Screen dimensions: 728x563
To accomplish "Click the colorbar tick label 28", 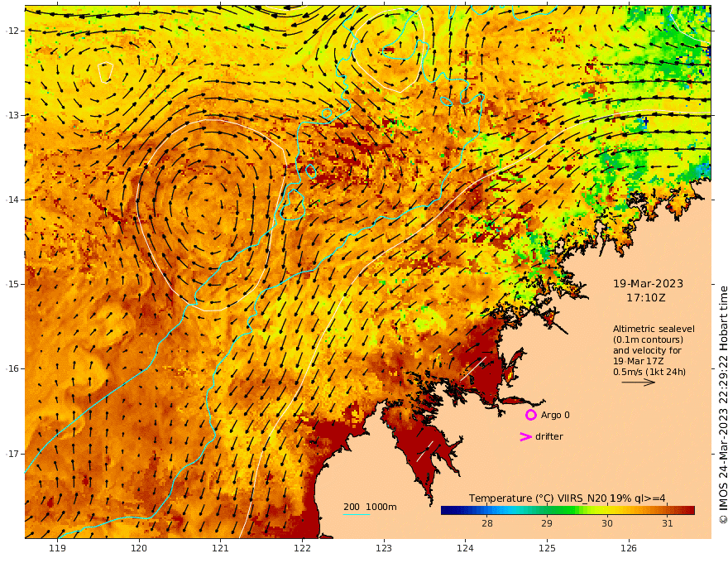I will point(487,523).
